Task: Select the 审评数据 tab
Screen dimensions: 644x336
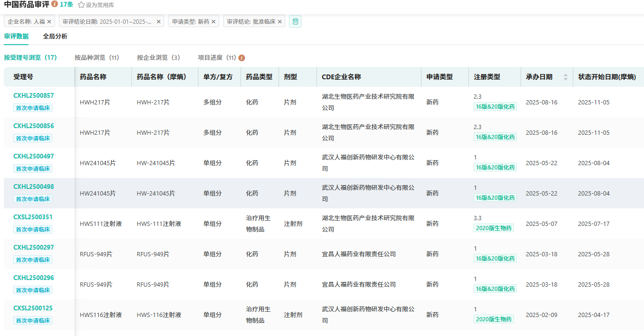Action: [16, 36]
